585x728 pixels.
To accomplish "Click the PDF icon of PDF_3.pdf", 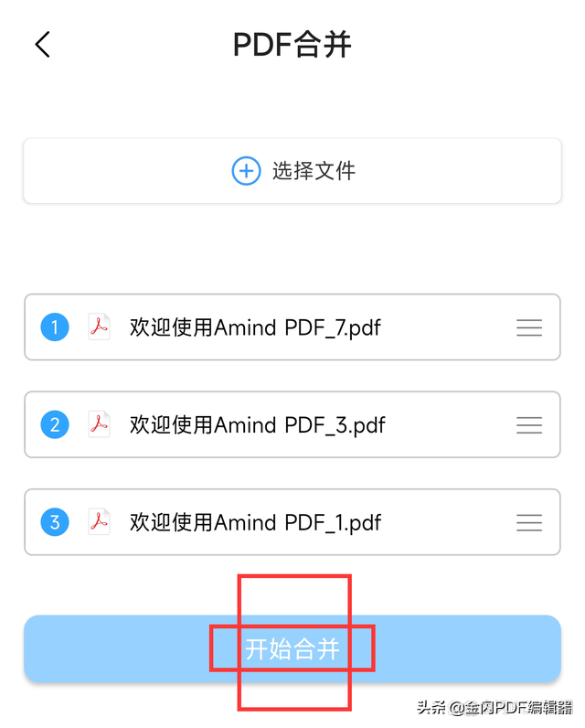I will click(99, 425).
